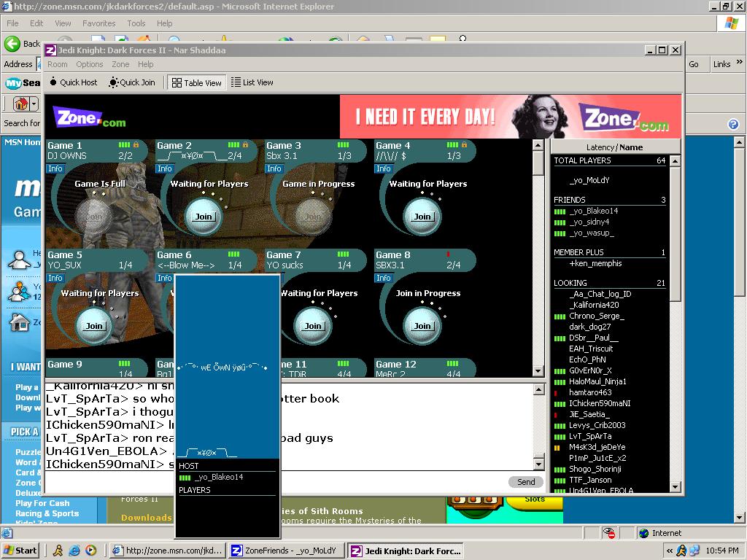The height and width of the screenshot is (560, 747).
Task: Show Info for Game 8
Action: tap(384, 278)
